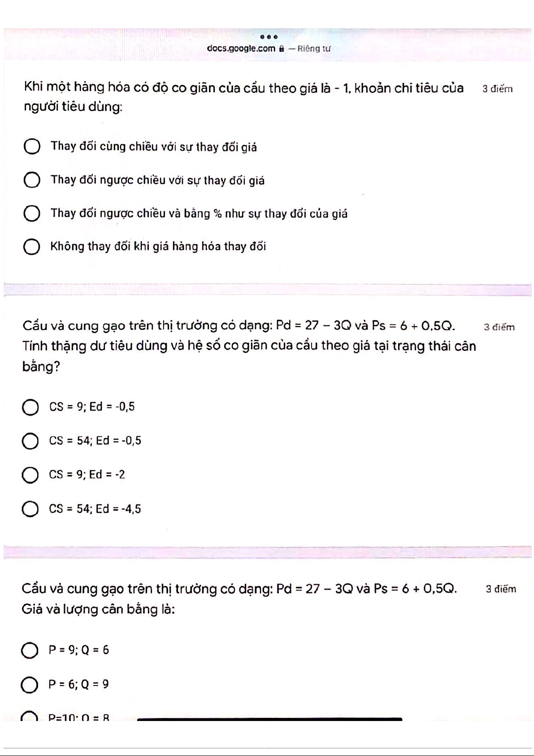Viewport: 534px width, 756px height.
Task: Click the "Giá và lượng cân bằng là:" question text
Action: 98,609
